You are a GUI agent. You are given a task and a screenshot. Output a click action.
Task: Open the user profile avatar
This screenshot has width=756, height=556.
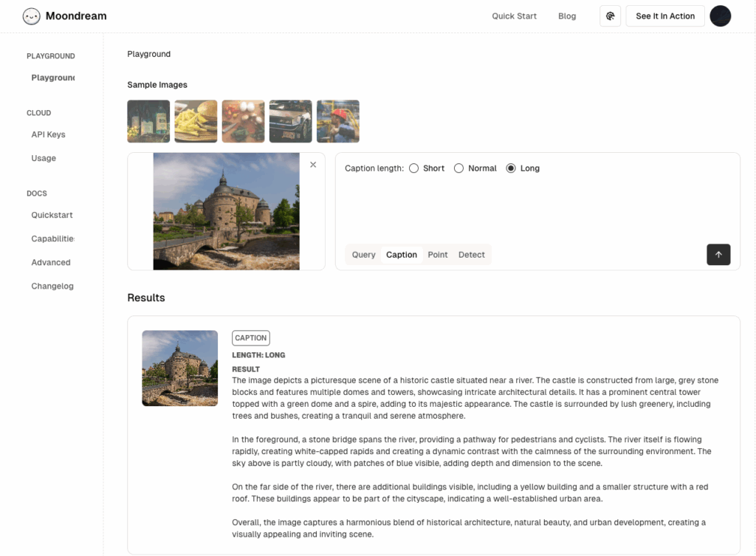click(x=720, y=16)
